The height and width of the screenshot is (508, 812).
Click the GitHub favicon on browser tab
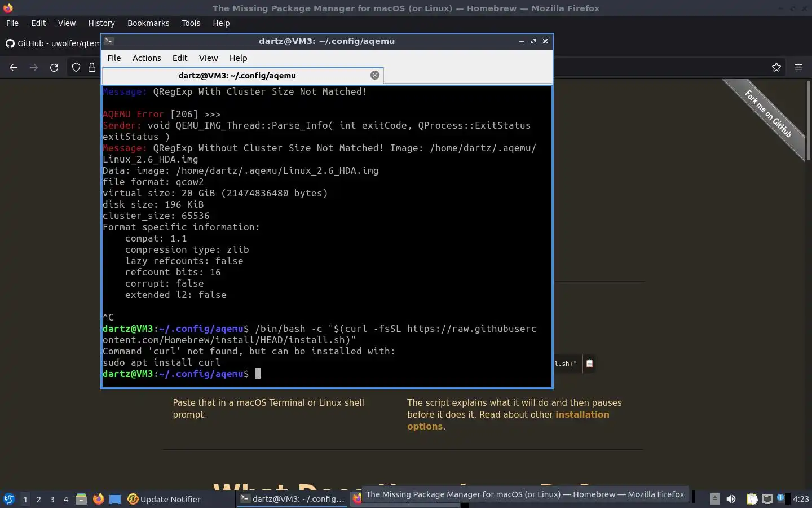coord(10,43)
